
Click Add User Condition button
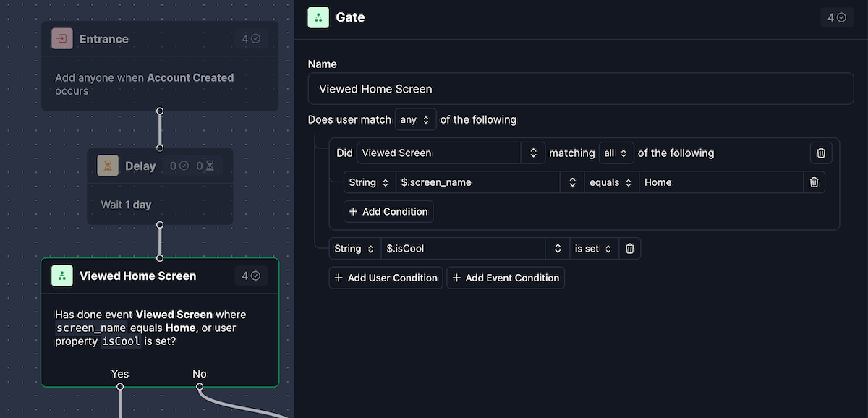coord(386,278)
